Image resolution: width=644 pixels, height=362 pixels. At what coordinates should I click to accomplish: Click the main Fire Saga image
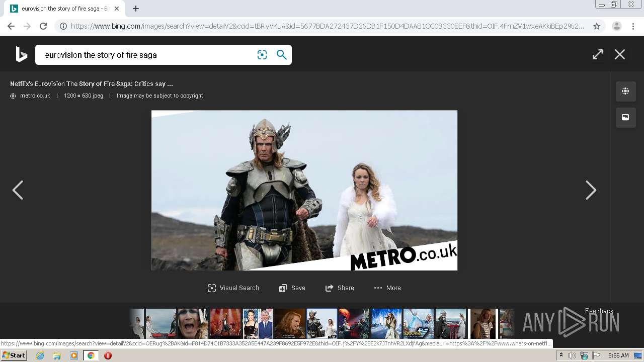[304, 191]
